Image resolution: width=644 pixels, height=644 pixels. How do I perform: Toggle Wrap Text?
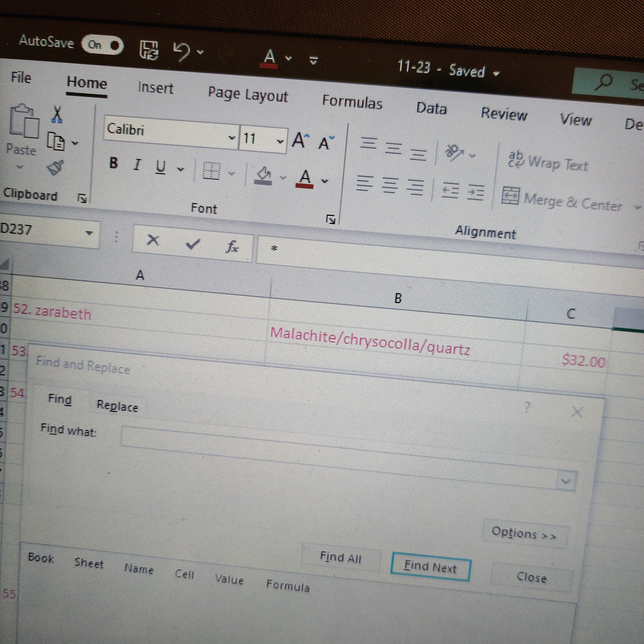(x=547, y=162)
